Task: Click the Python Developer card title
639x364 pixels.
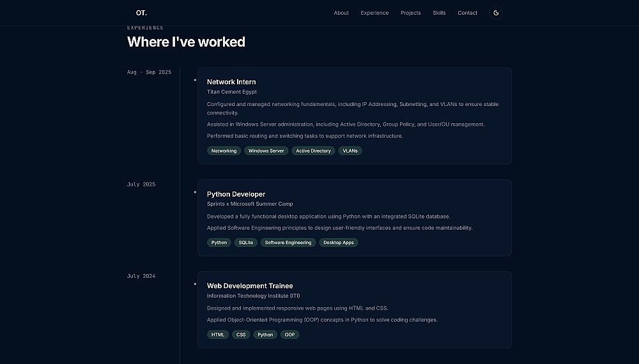Action: (x=236, y=194)
